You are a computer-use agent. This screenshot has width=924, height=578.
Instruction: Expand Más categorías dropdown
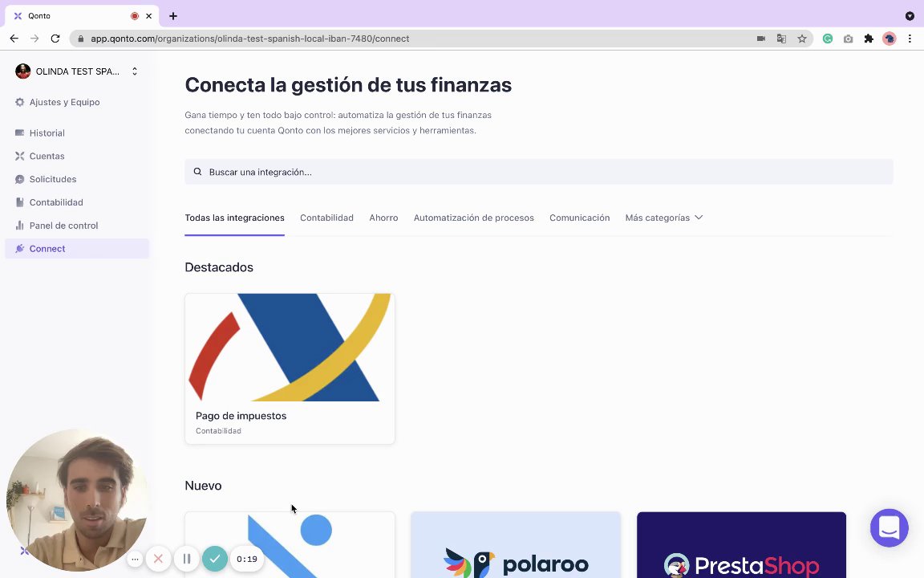point(664,218)
